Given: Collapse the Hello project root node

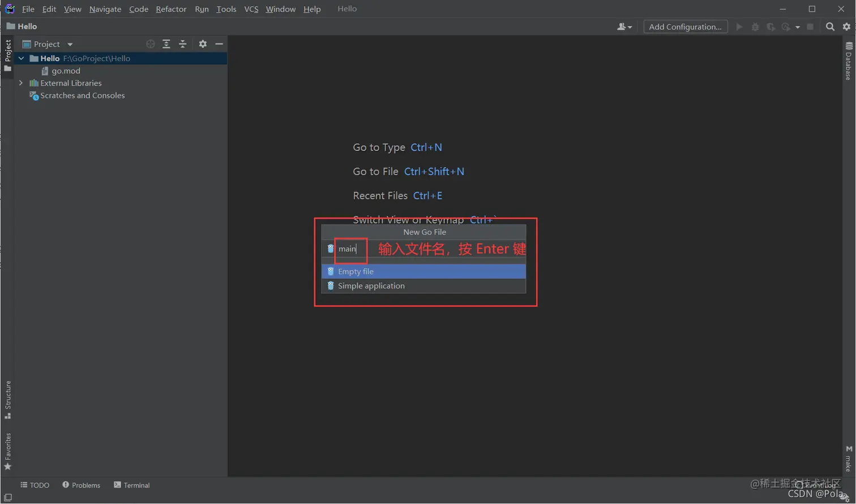Looking at the screenshot, I should [x=21, y=58].
